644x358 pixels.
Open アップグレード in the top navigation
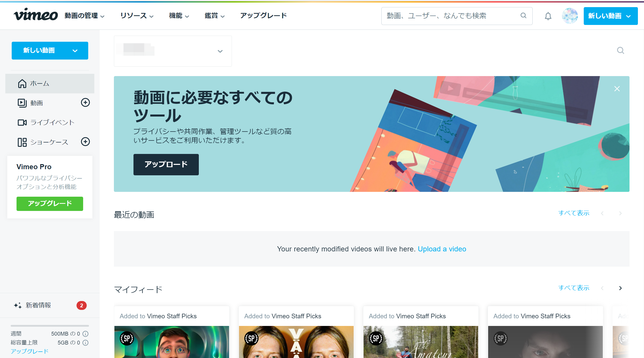coord(263,16)
